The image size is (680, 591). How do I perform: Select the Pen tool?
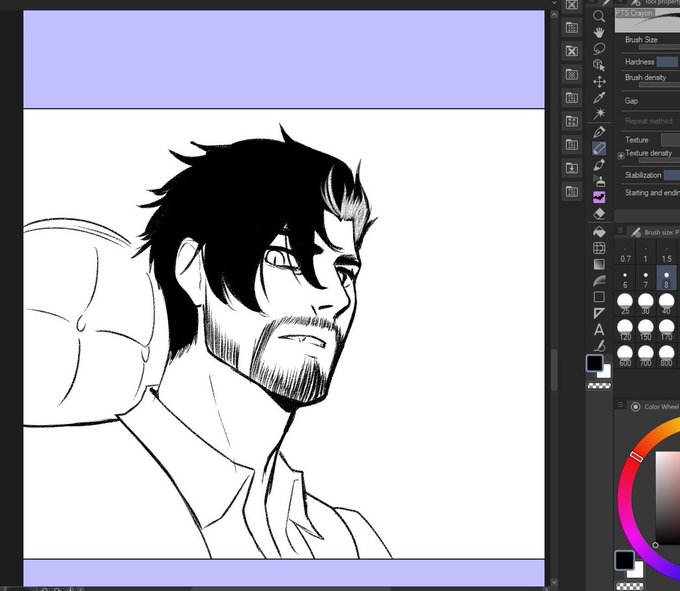599,132
